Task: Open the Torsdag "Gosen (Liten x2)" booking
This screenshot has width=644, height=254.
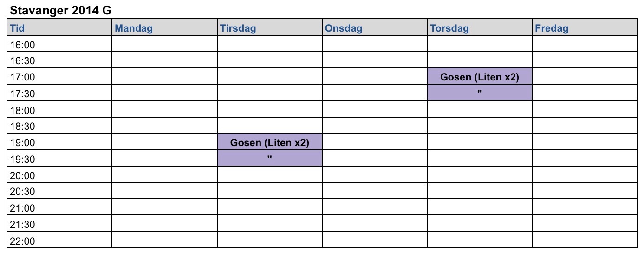Action: (479, 77)
